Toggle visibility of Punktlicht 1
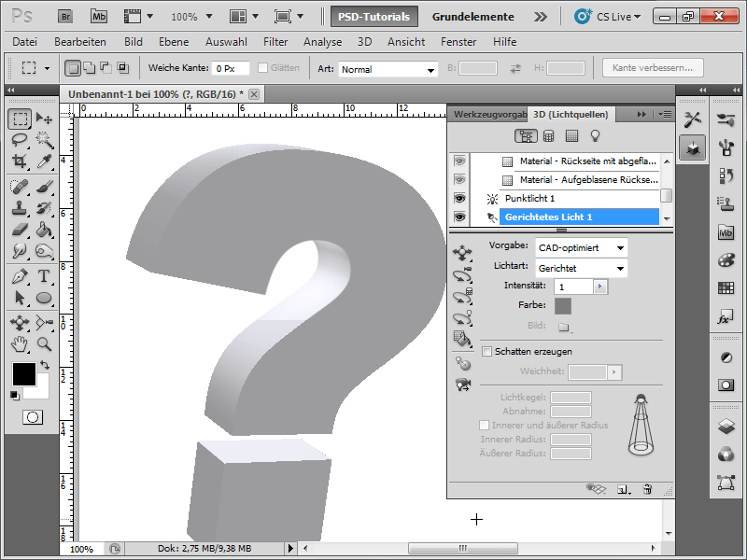The height and width of the screenshot is (560, 747). point(459,199)
